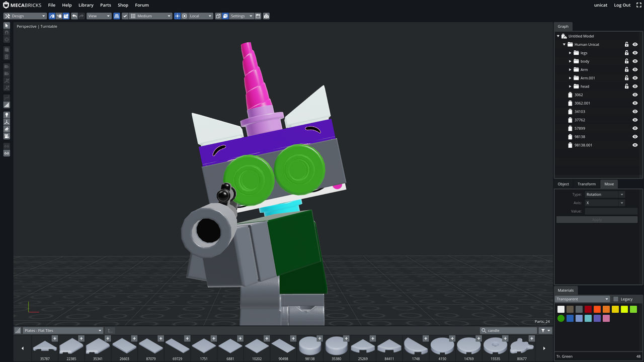Toggle the Legacy checkbox
Image resolution: width=644 pixels, height=362 pixels.
click(x=616, y=299)
